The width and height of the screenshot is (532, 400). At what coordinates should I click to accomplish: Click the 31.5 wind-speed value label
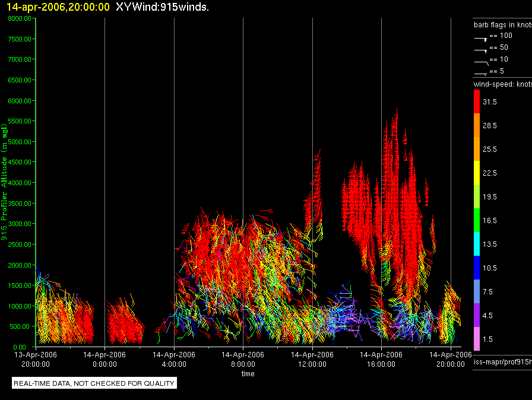click(490, 101)
